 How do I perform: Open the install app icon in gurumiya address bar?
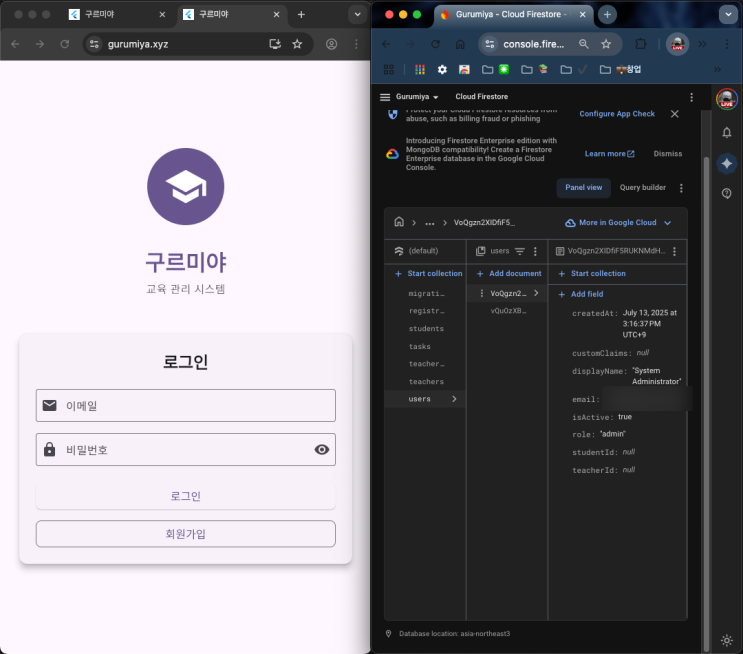pos(275,44)
